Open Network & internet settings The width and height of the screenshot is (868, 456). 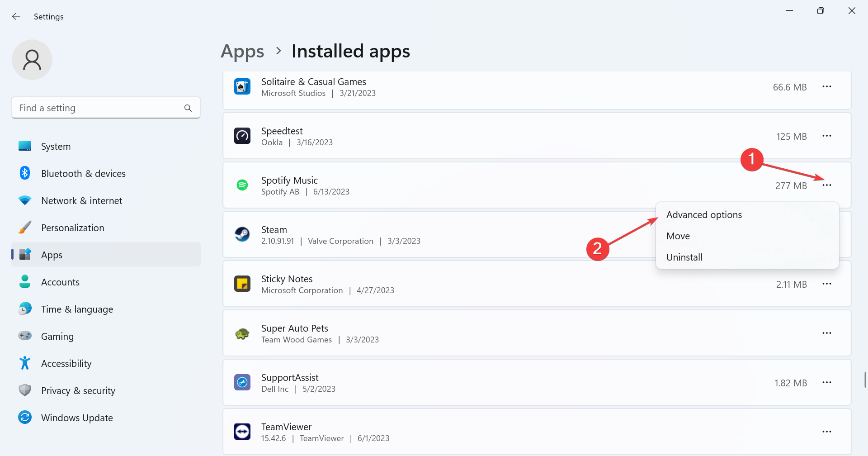point(106,200)
